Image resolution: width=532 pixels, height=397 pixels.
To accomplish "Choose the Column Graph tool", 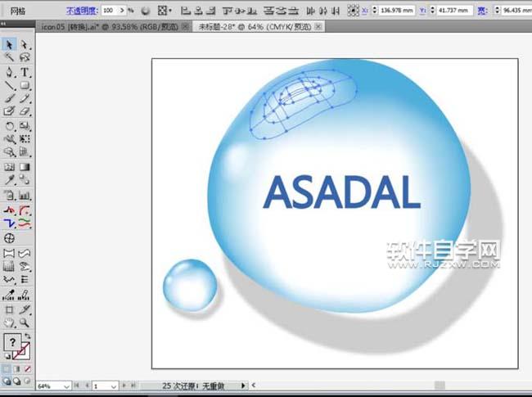I will point(25,195).
